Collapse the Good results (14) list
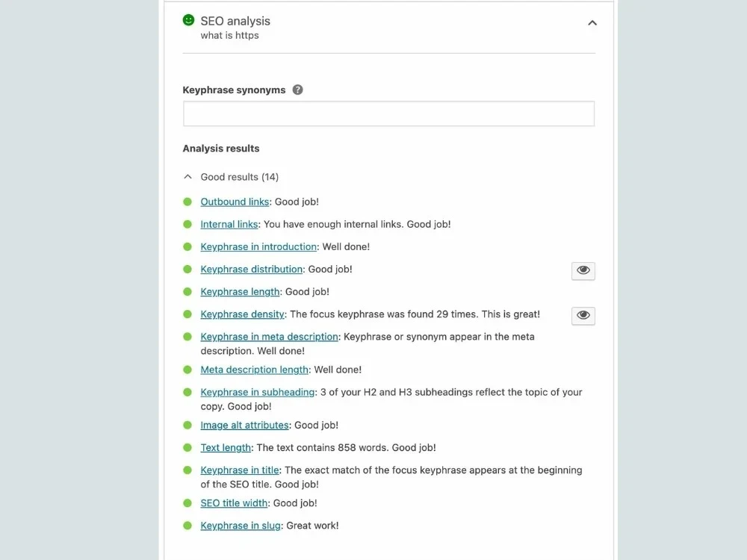This screenshot has height=560, width=747. pyautogui.click(x=187, y=177)
